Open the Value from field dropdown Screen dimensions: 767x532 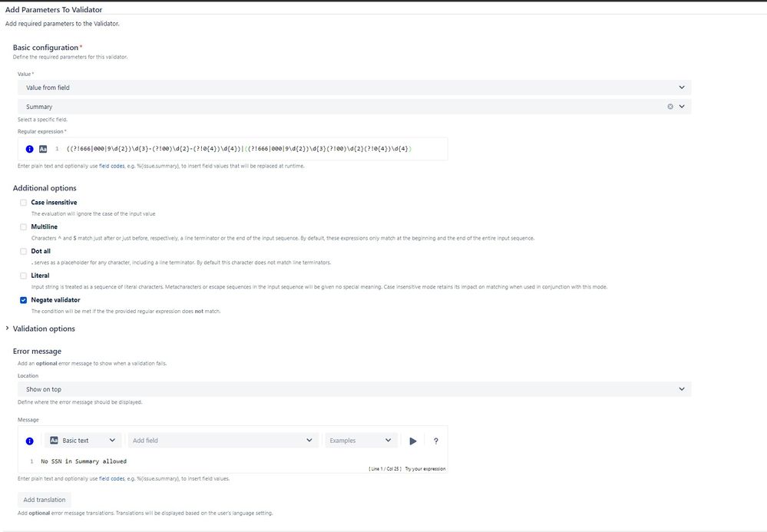pos(354,88)
